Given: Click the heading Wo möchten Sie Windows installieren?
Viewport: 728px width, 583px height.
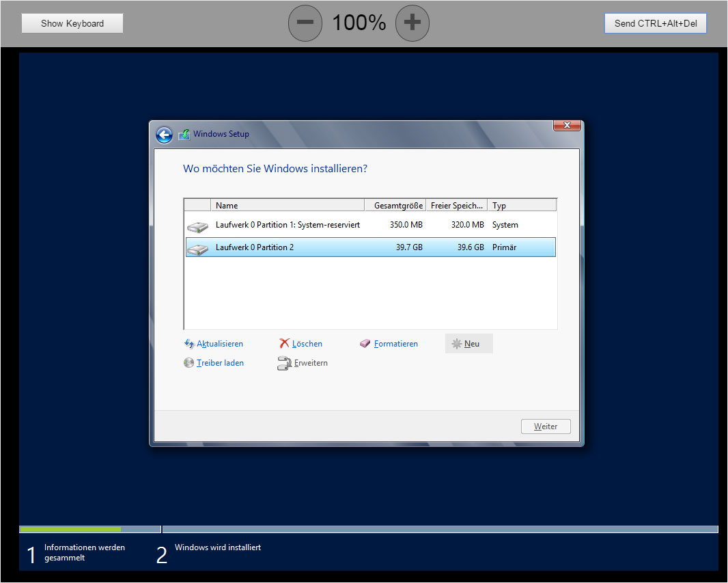Looking at the screenshot, I should pyautogui.click(x=275, y=169).
